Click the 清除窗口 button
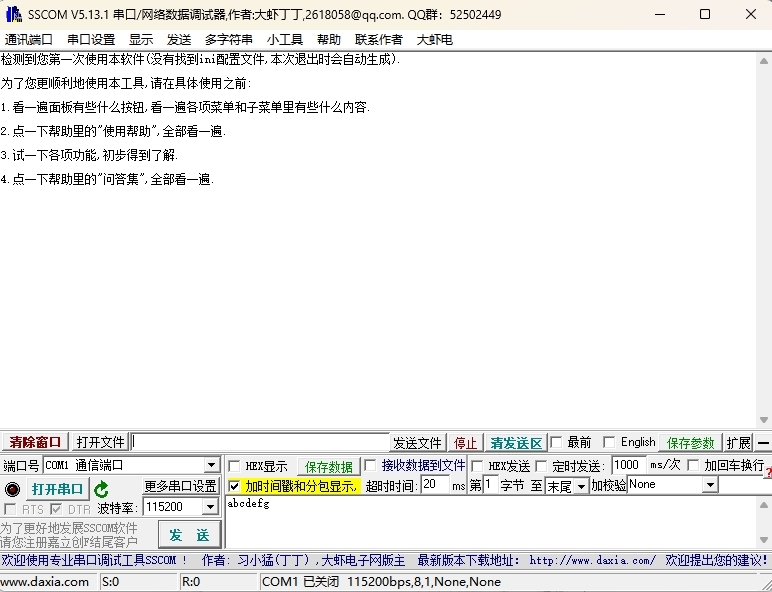The height and width of the screenshot is (592, 772). (x=35, y=442)
